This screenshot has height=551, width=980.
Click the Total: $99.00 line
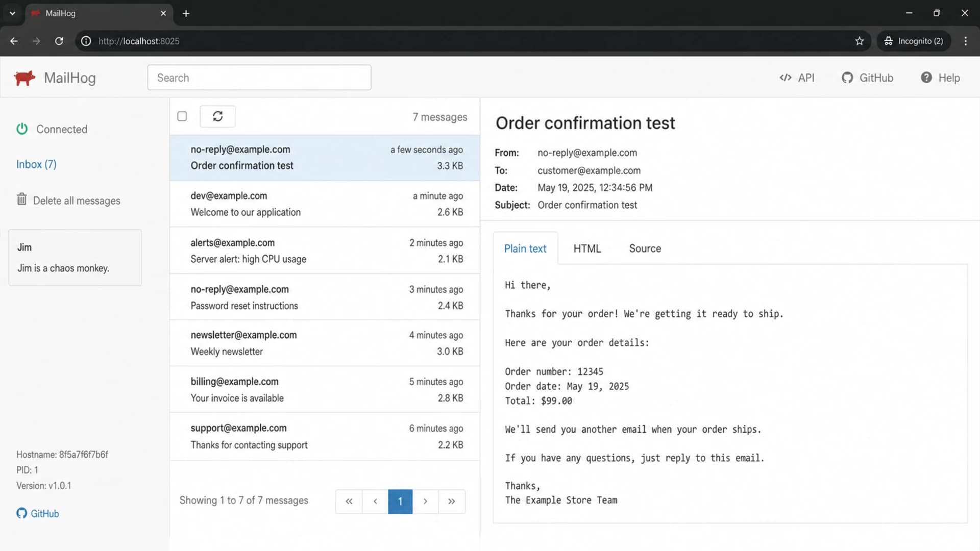click(538, 401)
